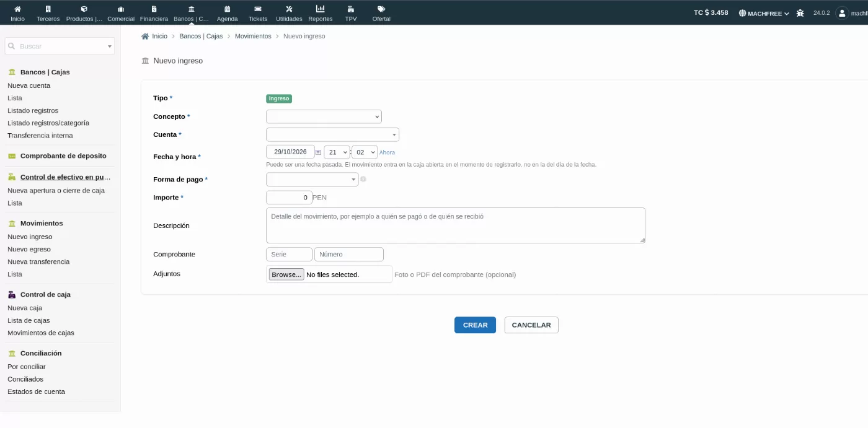Open Estados de cuenta in sidebar

(36, 391)
